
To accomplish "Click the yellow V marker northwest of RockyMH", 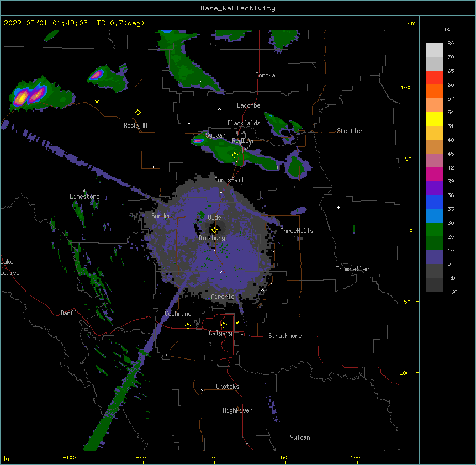I will pyautogui.click(x=97, y=102).
